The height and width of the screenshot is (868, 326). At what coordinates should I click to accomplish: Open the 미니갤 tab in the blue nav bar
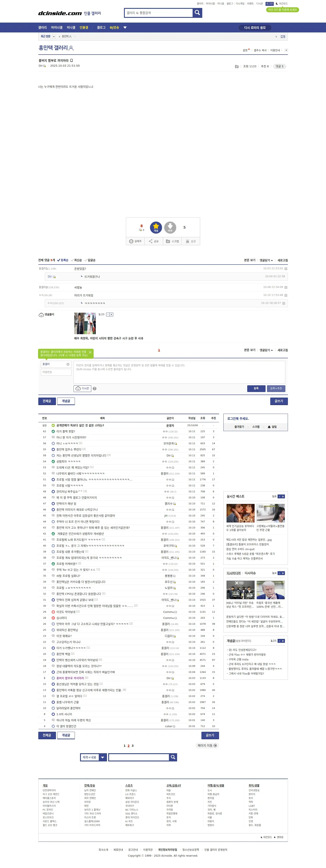pyautogui.click(x=71, y=28)
